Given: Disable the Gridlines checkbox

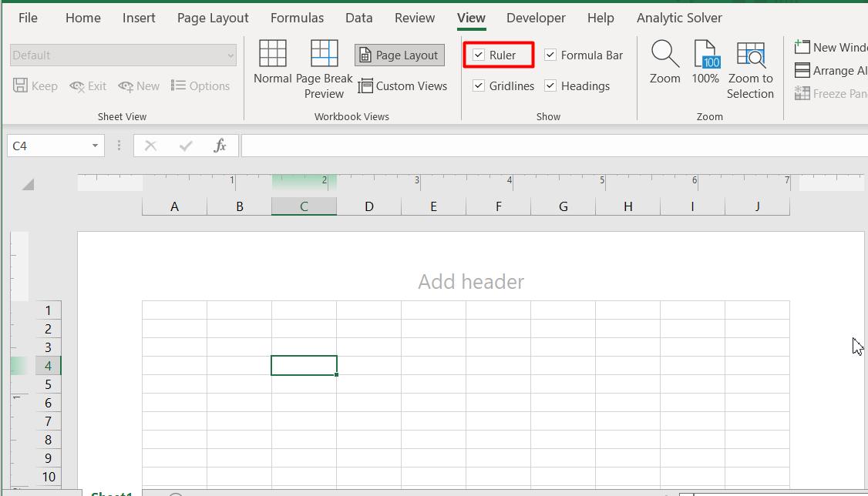Looking at the screenshot, I should coord(479,85).
